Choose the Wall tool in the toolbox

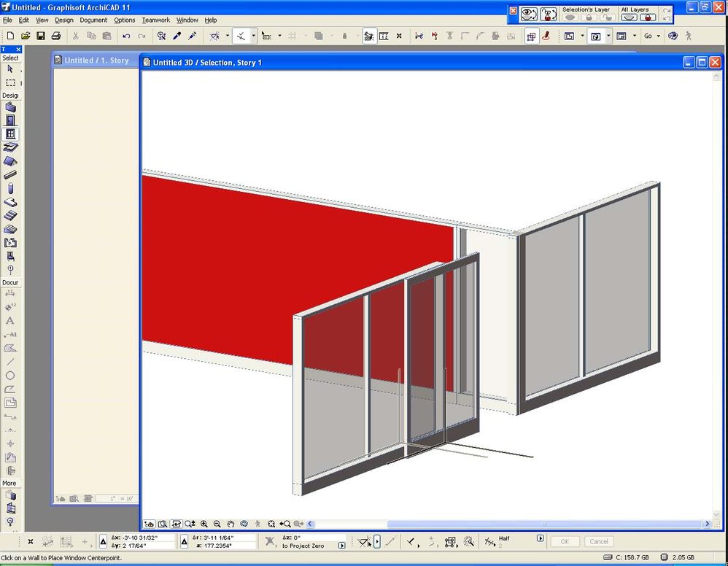tap(10, 107)
